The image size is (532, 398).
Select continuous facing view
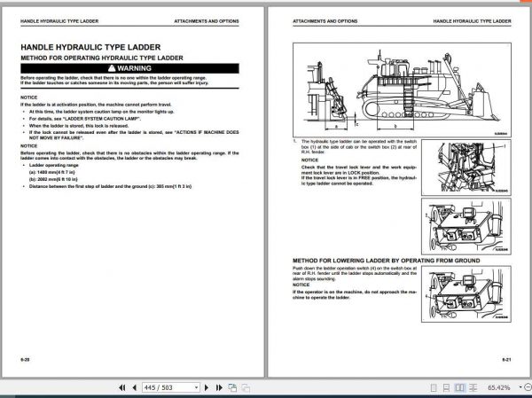point(473,387)
